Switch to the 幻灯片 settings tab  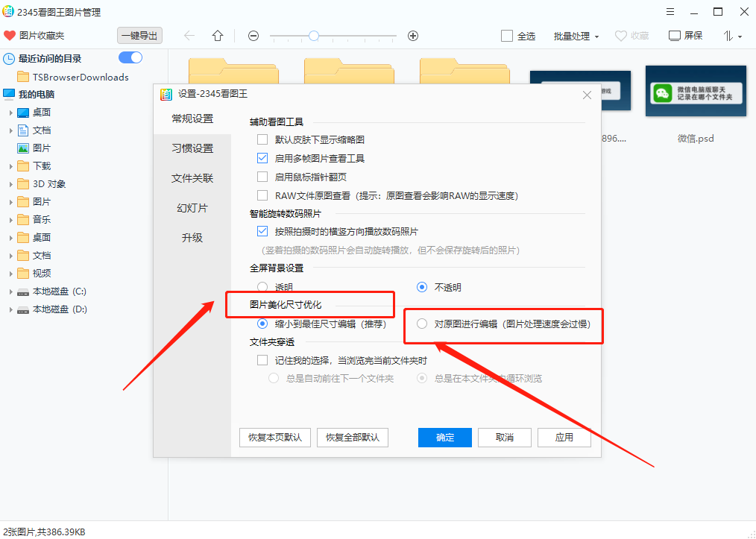[192, 208]
